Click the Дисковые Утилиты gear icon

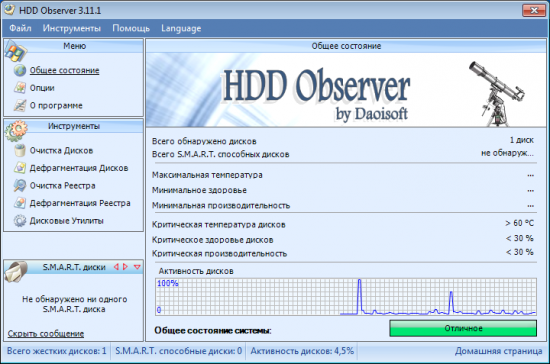[x=20, y=221]
